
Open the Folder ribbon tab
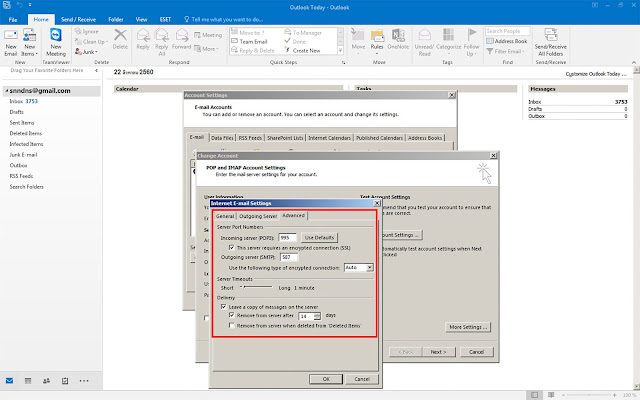(116, 20)
